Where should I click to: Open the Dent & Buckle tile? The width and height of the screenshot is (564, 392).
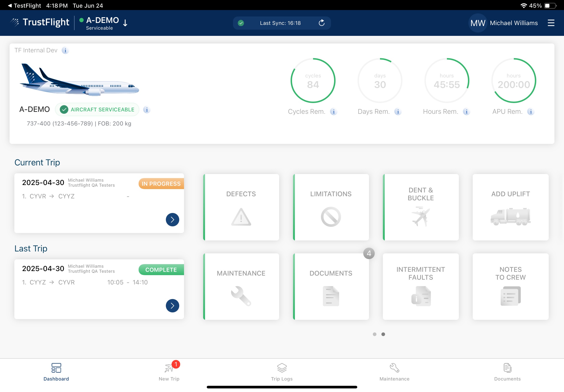pos(421,207)
